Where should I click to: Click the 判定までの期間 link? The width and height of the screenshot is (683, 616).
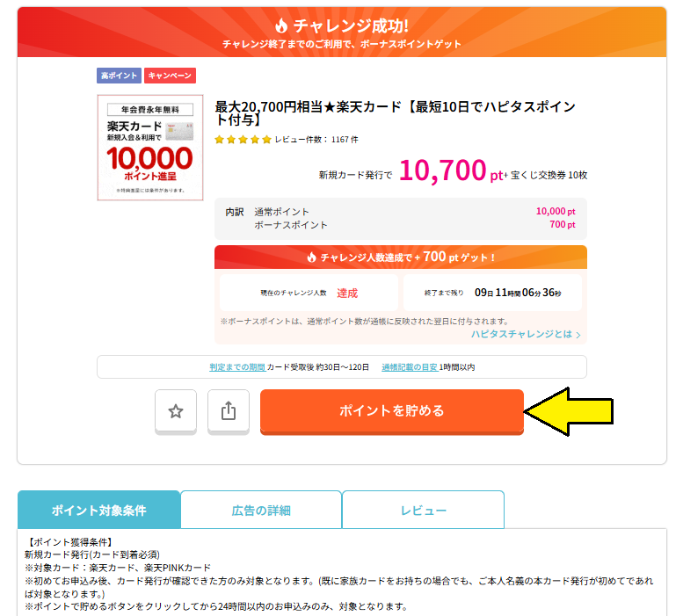tap(236, 367)
